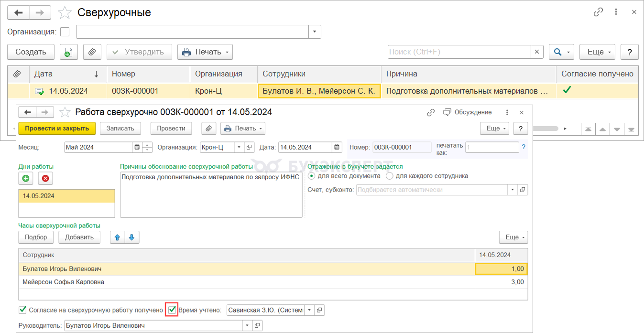Screen dimensions: 644x333
Task: Select радио option для каждого сотрудника
Action: coord(389,176)
